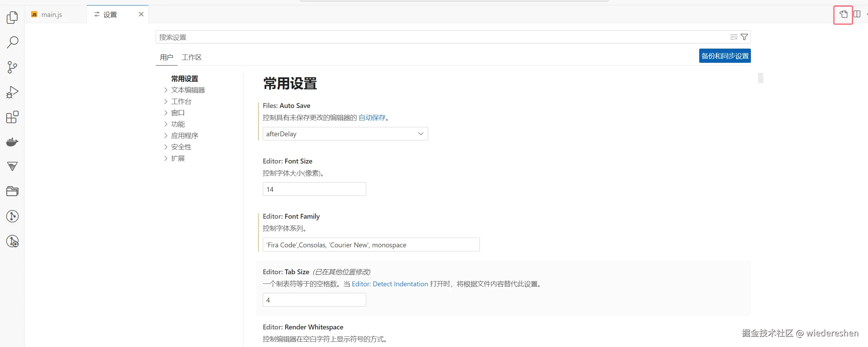Switch to the 工作区 settings tab

click(192, 57)
